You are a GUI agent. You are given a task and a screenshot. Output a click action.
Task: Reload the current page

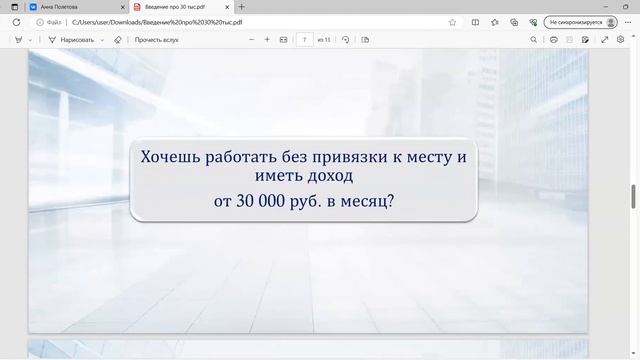(16, 22)
